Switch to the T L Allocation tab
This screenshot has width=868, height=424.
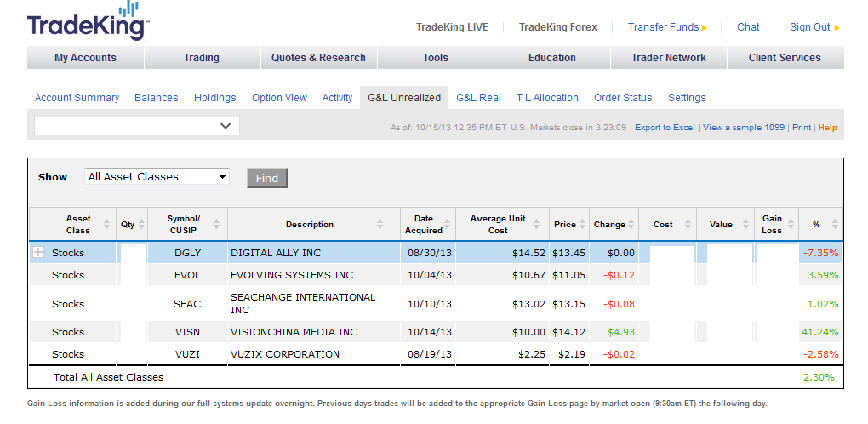[547, 97]
